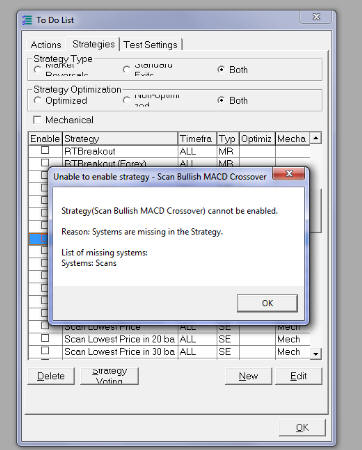Image resolution: width=362 pixels, height=450 pixels.
Task: Click the New strategy button
Action: coord(248,376)
